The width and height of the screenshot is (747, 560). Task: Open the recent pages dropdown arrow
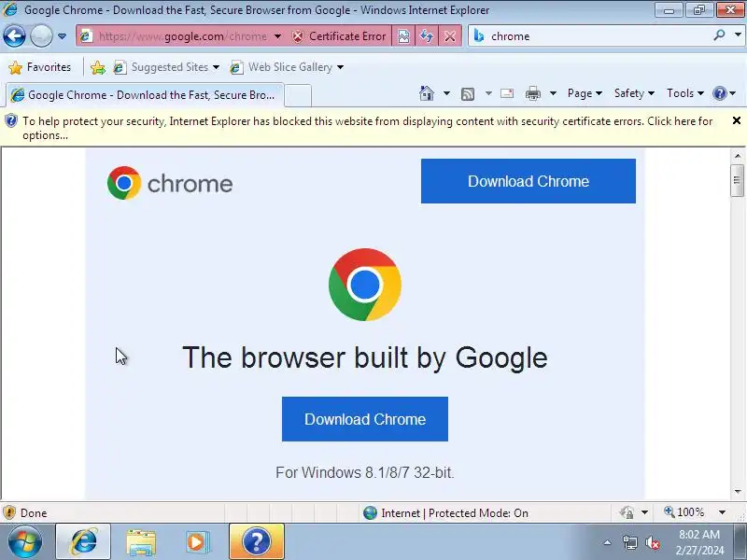tap(62, 36)
